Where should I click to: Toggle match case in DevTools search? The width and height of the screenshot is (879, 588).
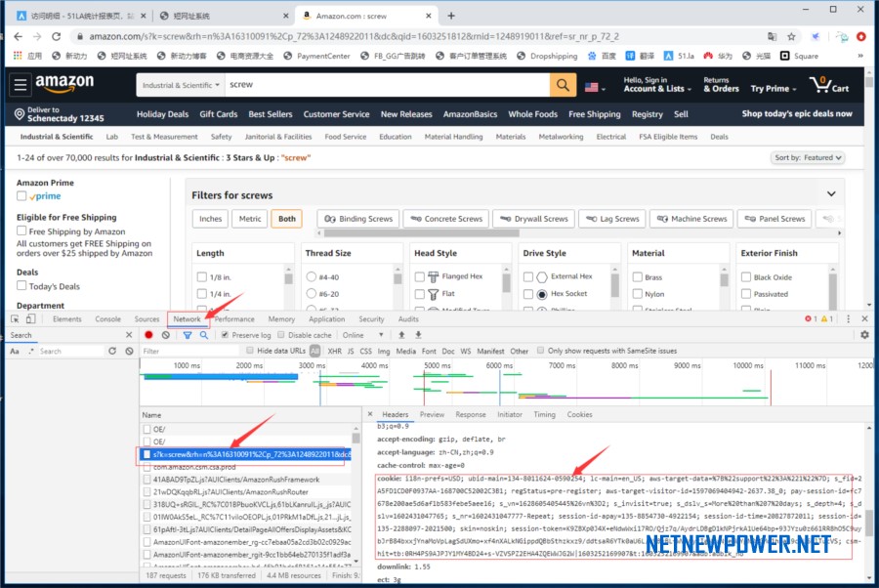pos(15,352)
